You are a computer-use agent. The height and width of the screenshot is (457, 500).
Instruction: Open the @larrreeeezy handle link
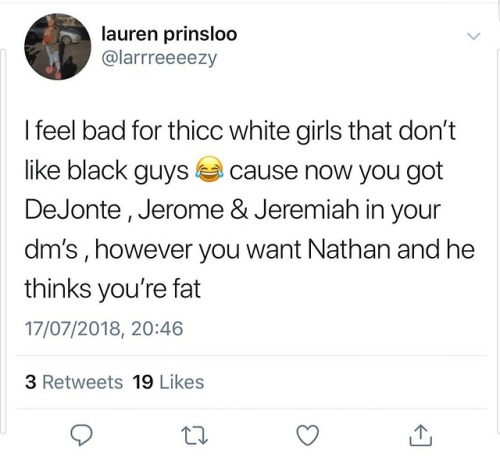pos(159,58)
